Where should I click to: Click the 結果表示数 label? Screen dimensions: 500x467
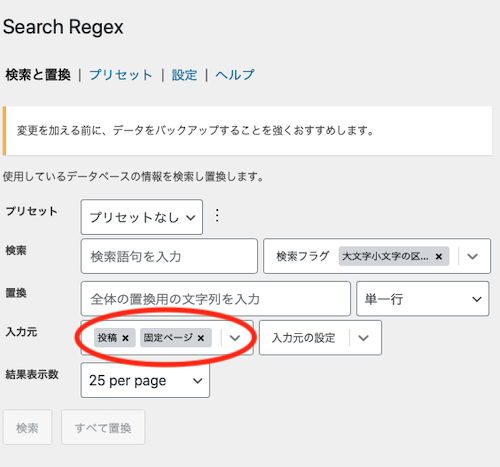coord(32,374)
